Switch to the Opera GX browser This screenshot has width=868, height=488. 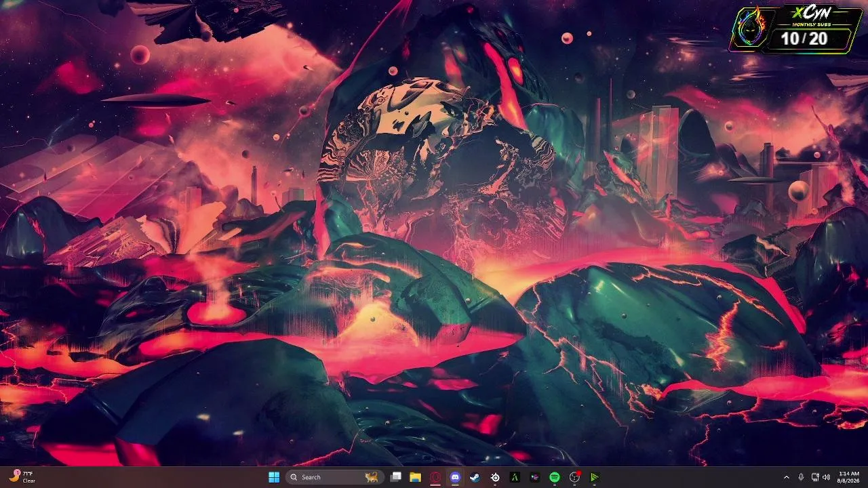pos(435,477)
